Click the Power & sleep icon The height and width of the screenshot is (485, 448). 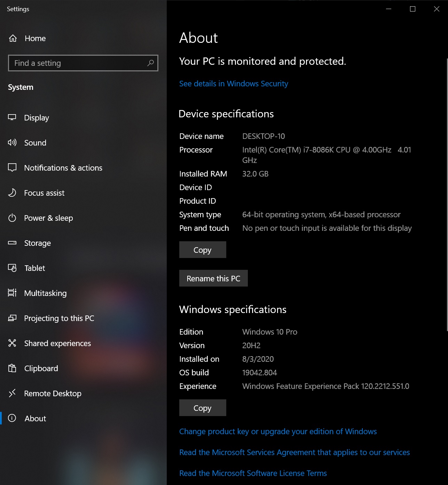click(x=12, y=218)
